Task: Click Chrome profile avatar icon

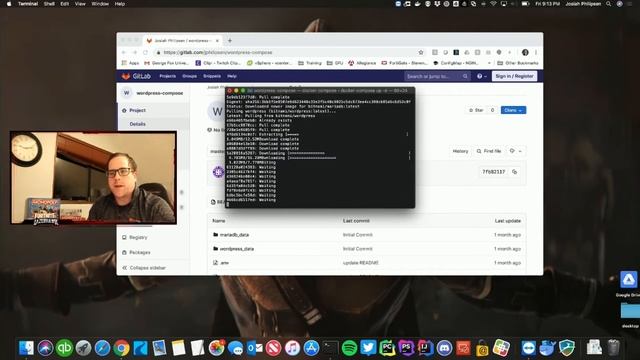Action: tap(525, 52)
